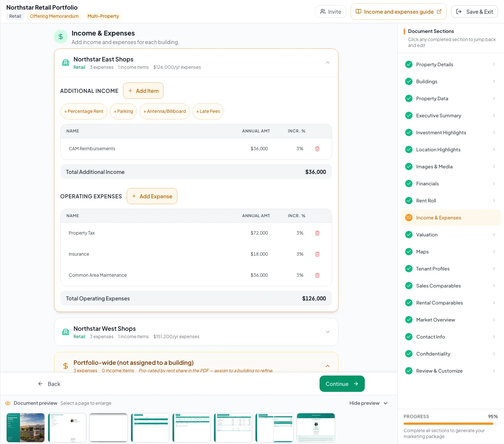Screen dimensions: 504x444
Task: Click the chevron next to Investment Highlights
Action: point(494,132)
